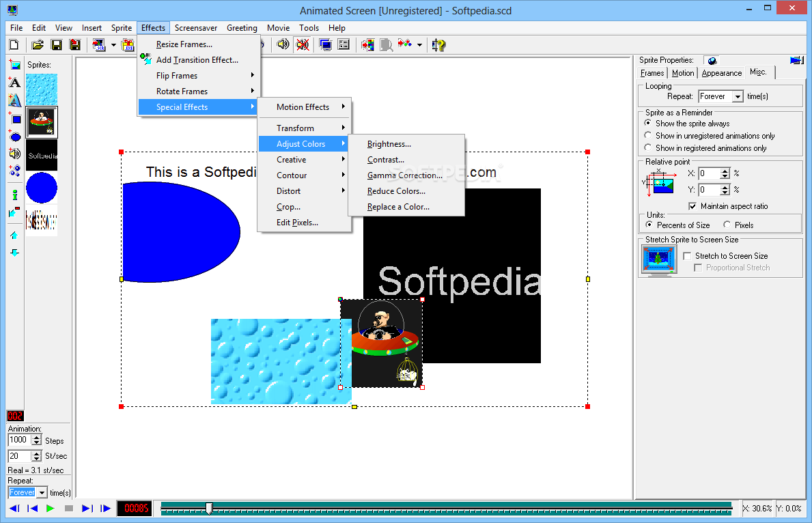Screen dimensions: 812x523
Task: Stop the animation with gray square button
Action: pyautogui.click(x=68, y=509)
